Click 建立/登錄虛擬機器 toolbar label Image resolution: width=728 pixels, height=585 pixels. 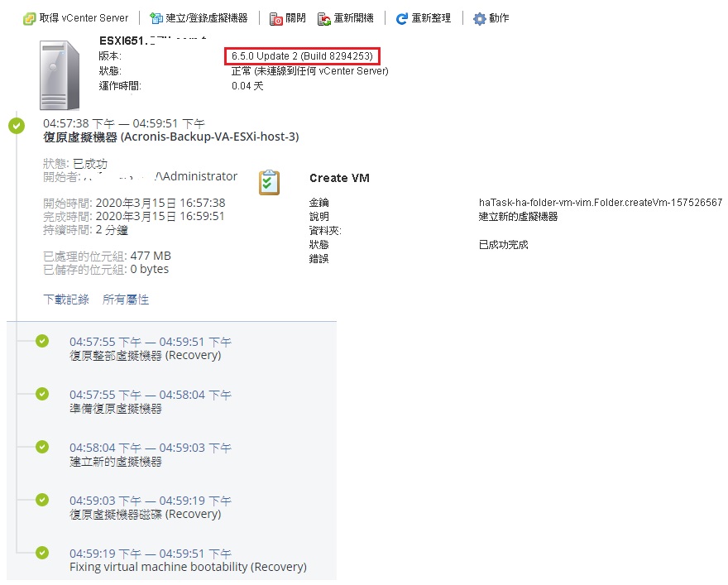[x=207, y=18]
